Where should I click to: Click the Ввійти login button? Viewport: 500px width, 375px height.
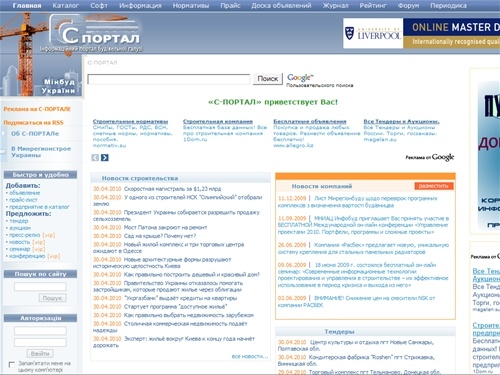coord(40,354)
